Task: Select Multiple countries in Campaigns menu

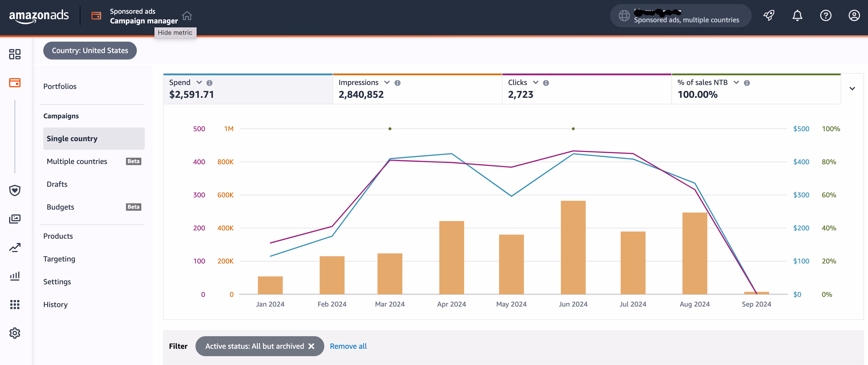Action: (x=77, y=161)
